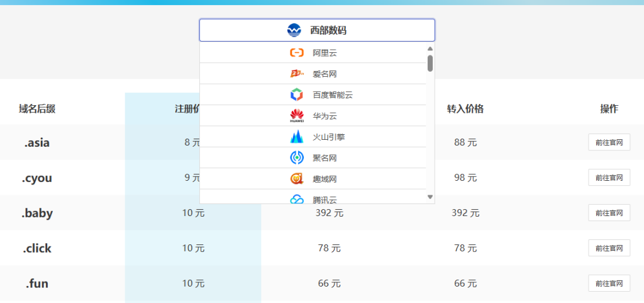Click the .asia domain suffix
Viewport: 644px width, 303px height.
pos(37,142)
